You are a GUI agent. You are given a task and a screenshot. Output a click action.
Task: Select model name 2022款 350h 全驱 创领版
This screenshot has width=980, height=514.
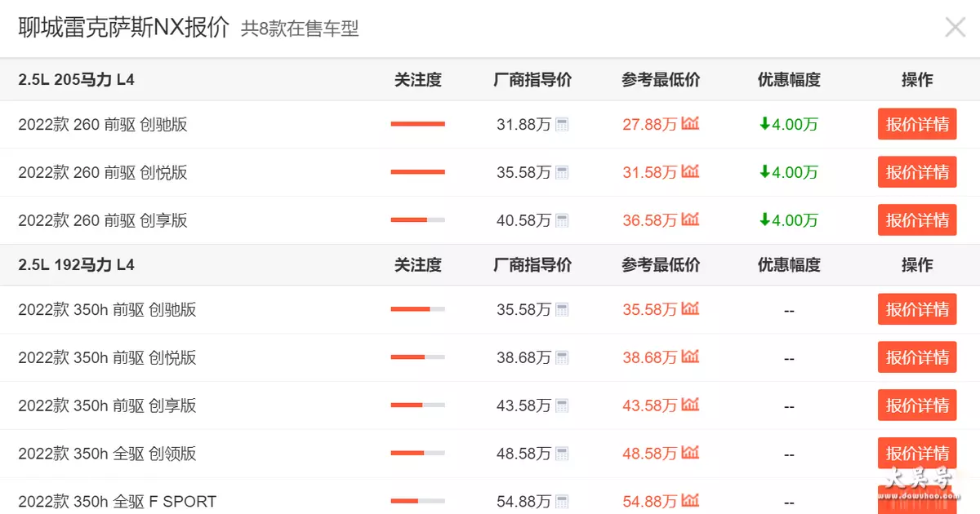coord(107,454)
